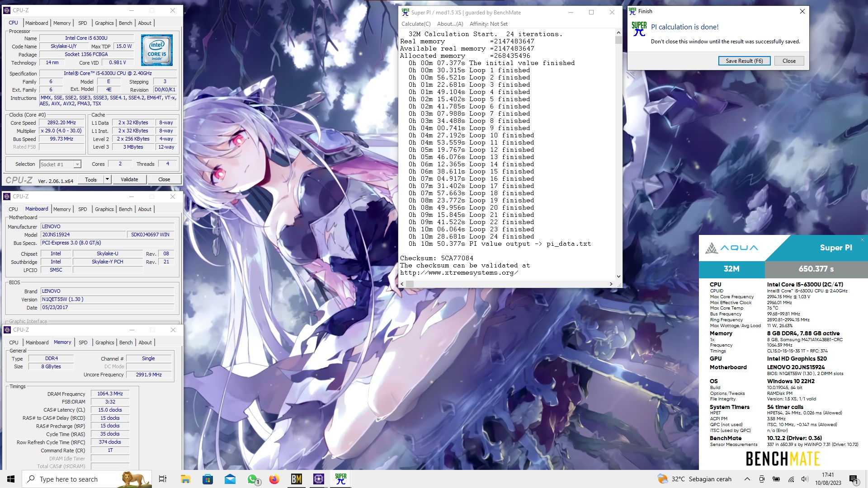Select CPU tab in middle CPU-Z window
The image size is (868, 488).
(14, 209)
